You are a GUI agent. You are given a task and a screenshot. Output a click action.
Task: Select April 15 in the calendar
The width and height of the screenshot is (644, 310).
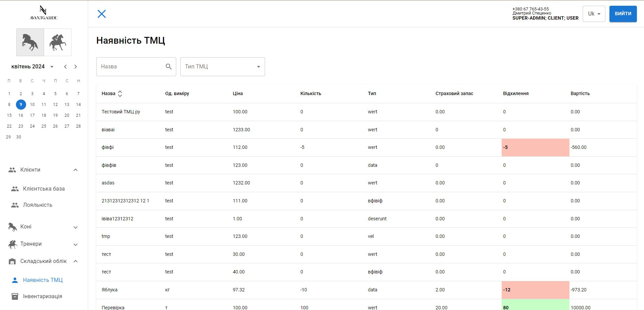click(9, 115)
